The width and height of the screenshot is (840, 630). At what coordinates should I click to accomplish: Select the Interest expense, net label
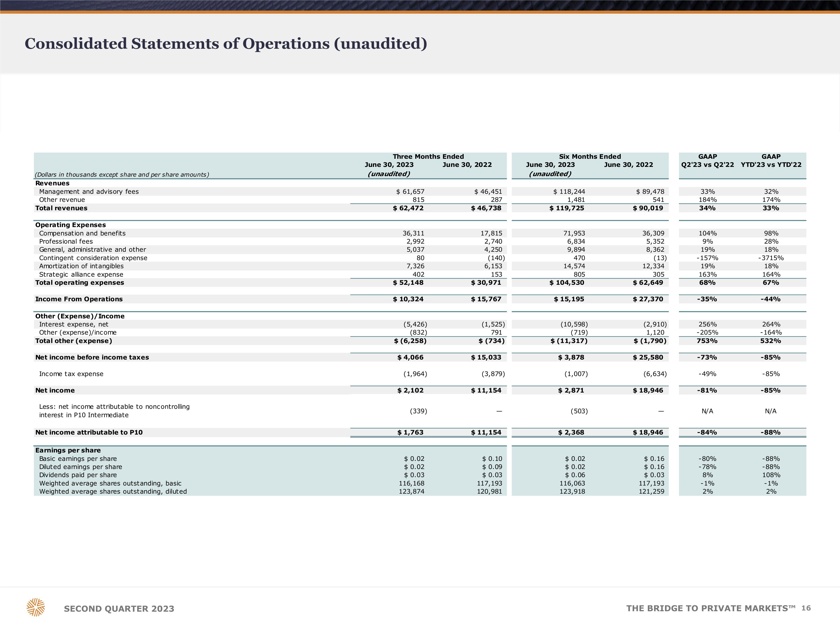(74, 324)
